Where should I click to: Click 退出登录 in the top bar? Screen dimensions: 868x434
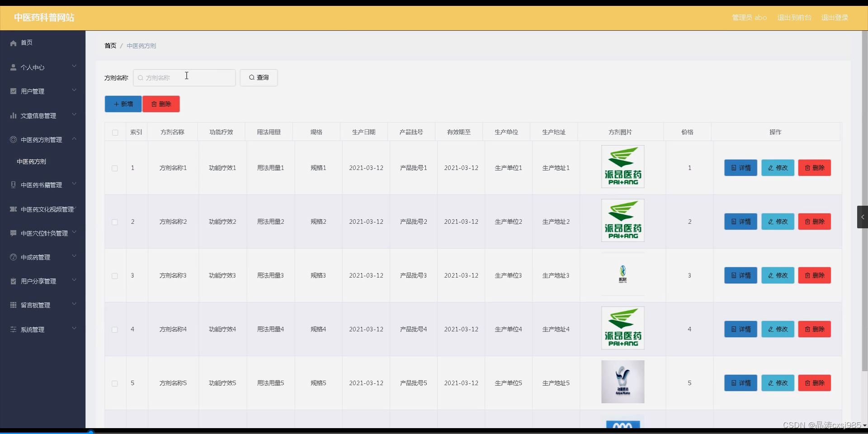tap(835, 18)
